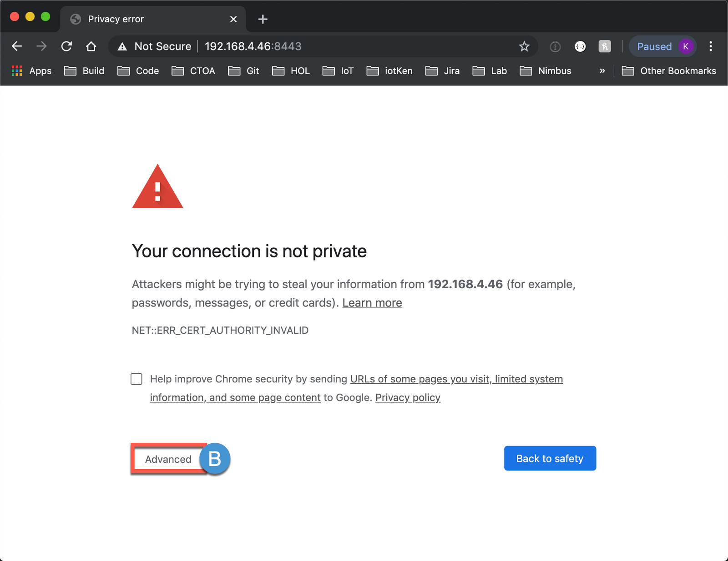Image resolution: width=728 pixels, height=561 pixels.
Task: Click Back to safety button
Action: [x=550, y=458]
